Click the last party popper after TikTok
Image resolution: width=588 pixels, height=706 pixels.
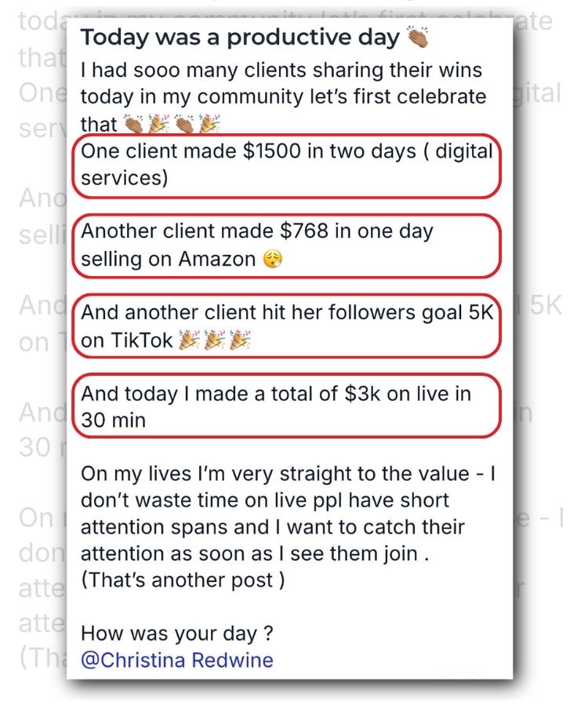pyautogui.click(x=240, y=340)
